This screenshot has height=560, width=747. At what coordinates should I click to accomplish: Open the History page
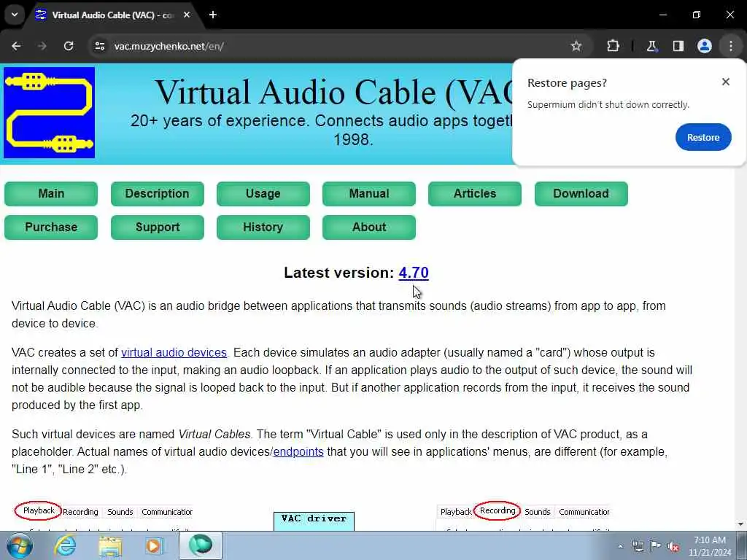(263, 227)
